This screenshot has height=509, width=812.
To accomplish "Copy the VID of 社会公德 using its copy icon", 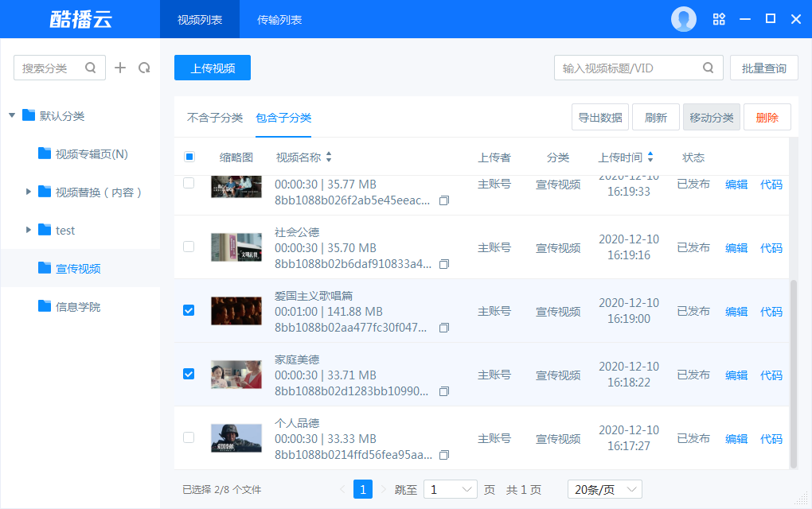I will point(443,264).
